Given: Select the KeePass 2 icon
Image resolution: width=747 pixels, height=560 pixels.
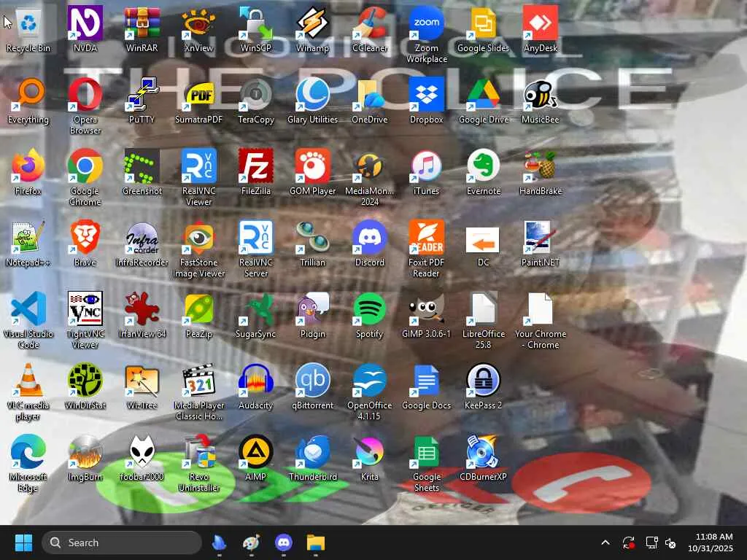Looking at the screenshot, I should point(483,386).
